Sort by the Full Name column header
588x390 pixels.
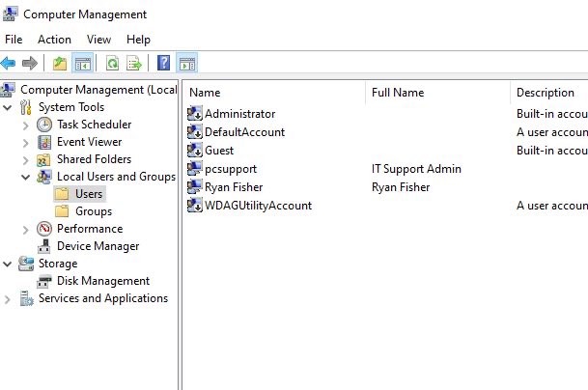[x=438, y=93]
